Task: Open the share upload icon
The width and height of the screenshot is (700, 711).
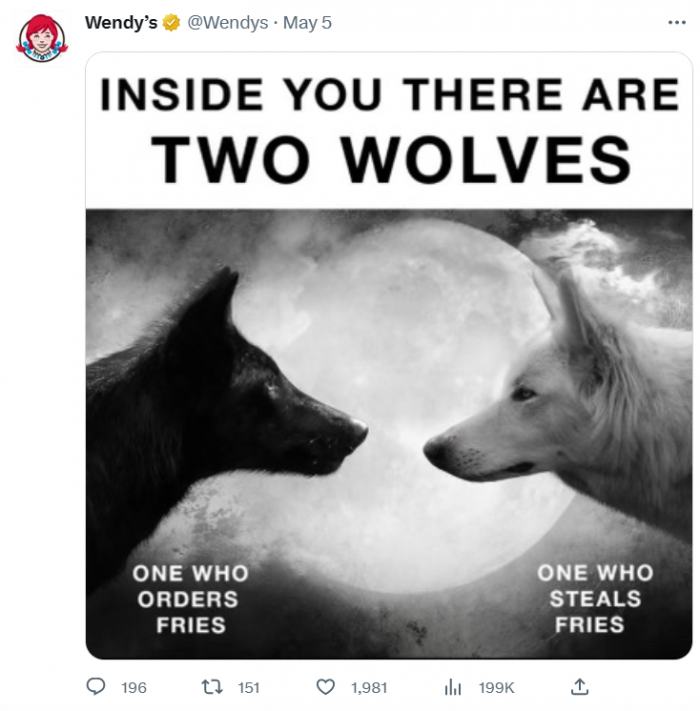Action: pyautogui.click(x=579, y=687)
